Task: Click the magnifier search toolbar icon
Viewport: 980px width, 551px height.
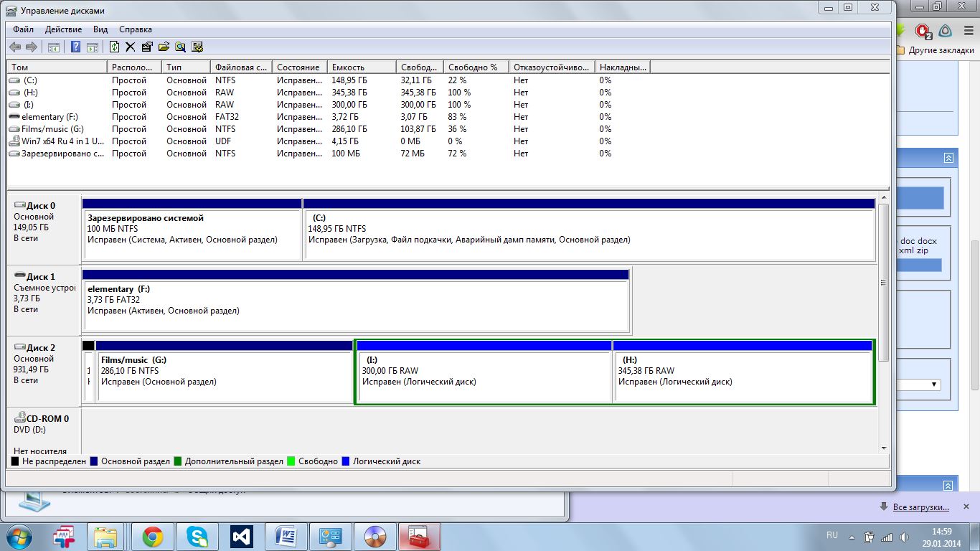Action: click(180, 47)
